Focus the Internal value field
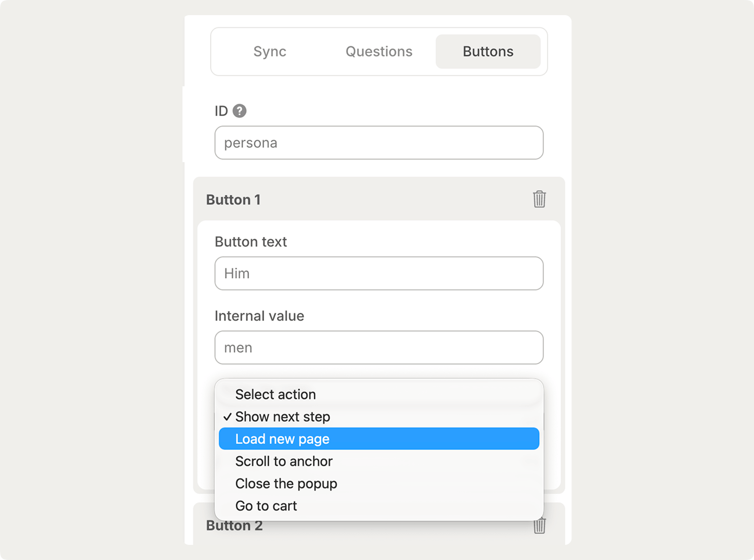 click(379, 348)
